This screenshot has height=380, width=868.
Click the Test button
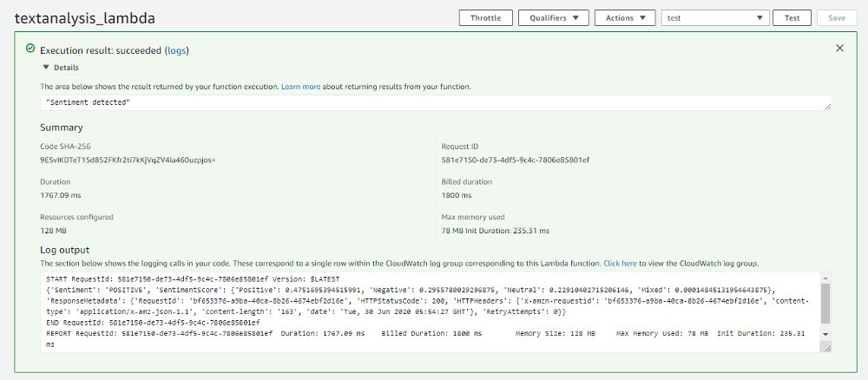coord(792,17)
